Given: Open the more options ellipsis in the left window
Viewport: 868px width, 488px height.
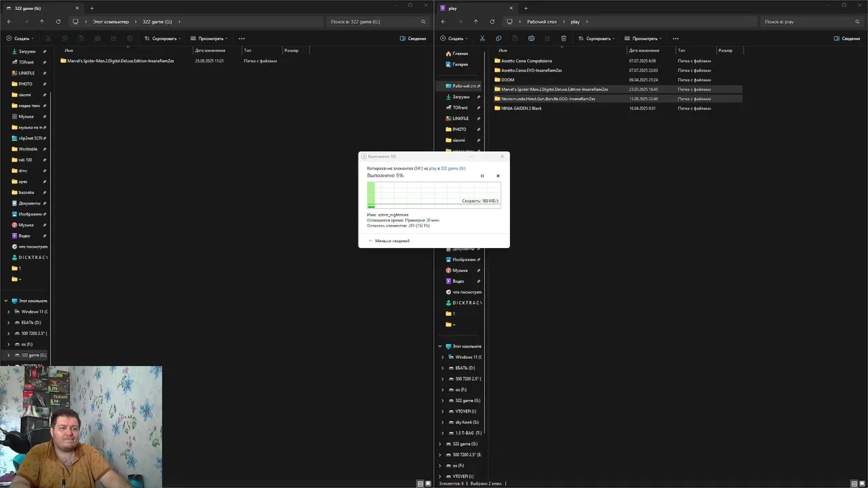Looking at the screenshot, I should pyautogui.click(x=241, y=39).
